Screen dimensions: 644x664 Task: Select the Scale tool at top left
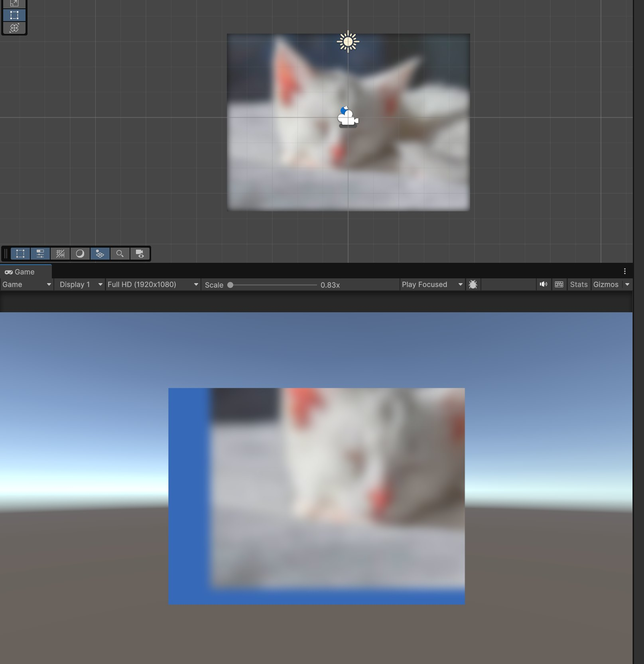click(14, 4)
